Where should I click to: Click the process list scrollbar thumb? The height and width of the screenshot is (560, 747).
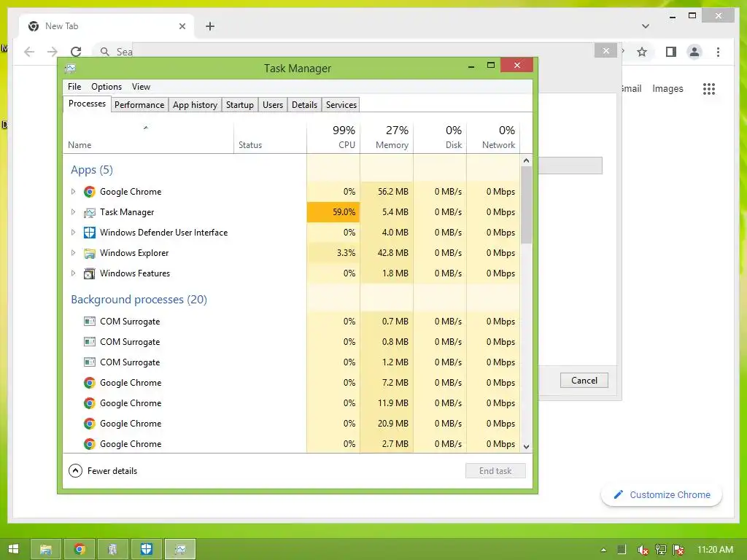[x=527, y=205]
